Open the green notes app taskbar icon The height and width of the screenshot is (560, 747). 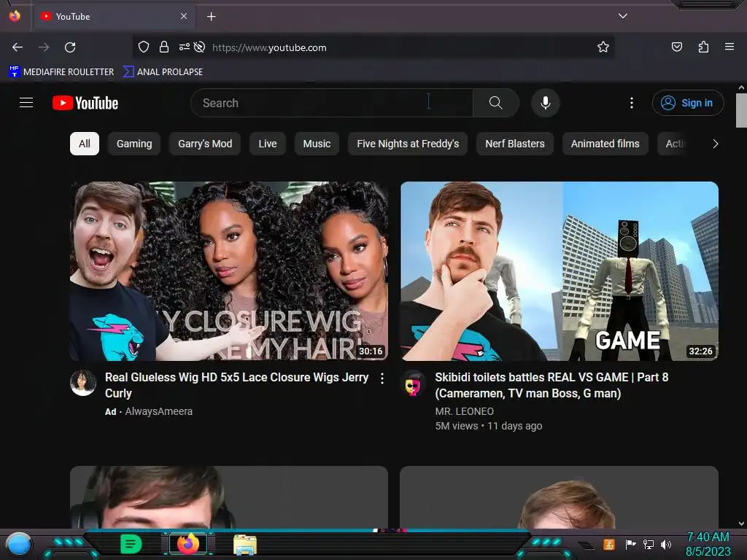[x=131, y=544]
